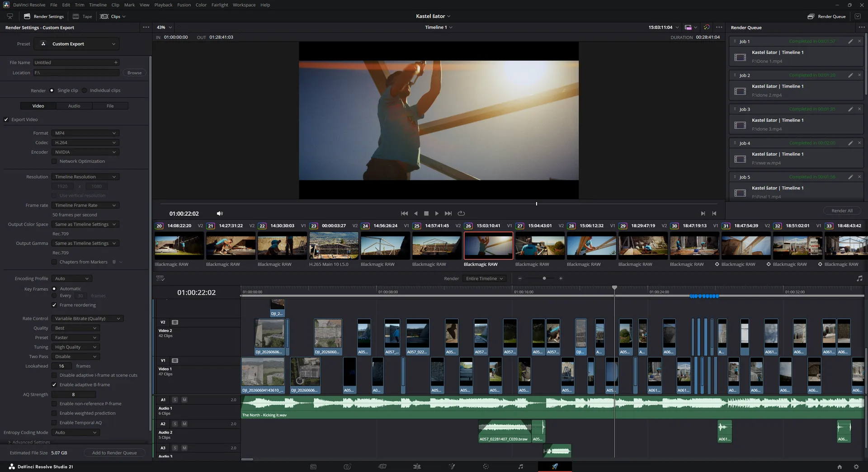This screenshot has width=868, height=472.
Task: Edit Job 4 with the pencil icon
Action: [850, 143]
